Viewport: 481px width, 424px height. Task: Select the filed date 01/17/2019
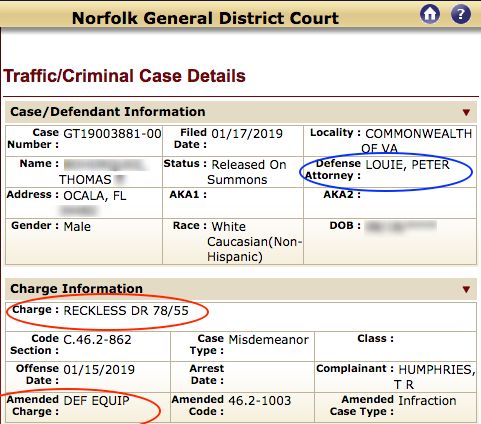[247, 134]
